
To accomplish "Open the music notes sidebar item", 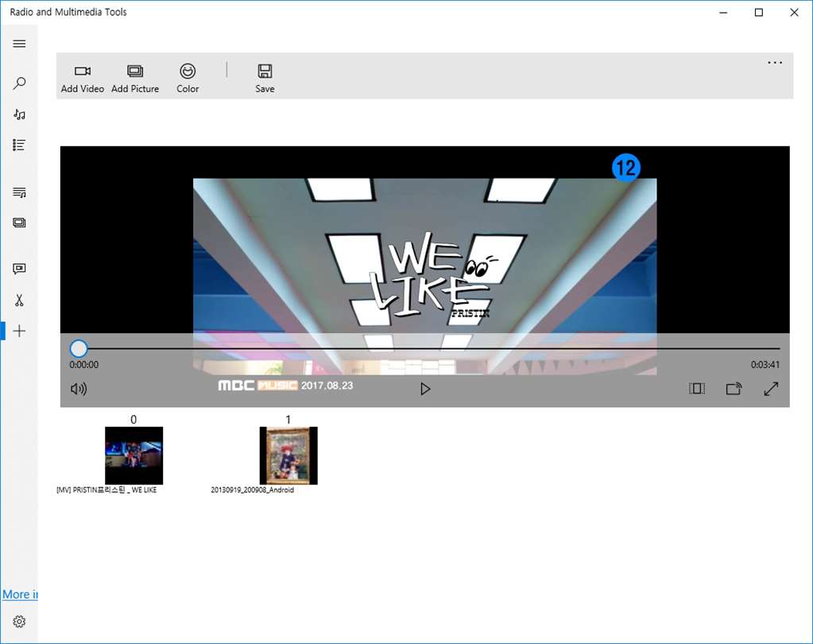I will tap(19, 114).
